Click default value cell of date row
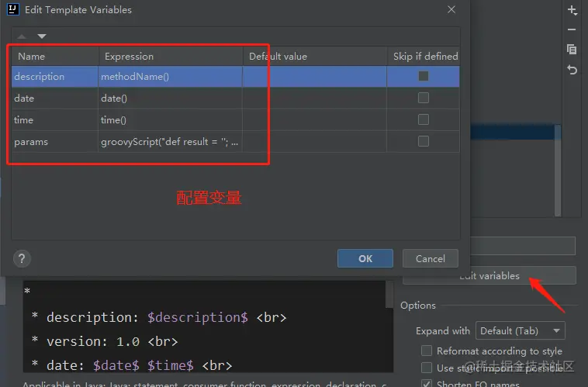 click(315, 98)
